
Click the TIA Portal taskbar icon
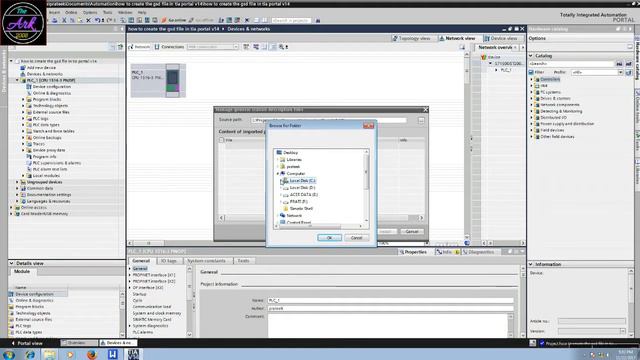133,354
